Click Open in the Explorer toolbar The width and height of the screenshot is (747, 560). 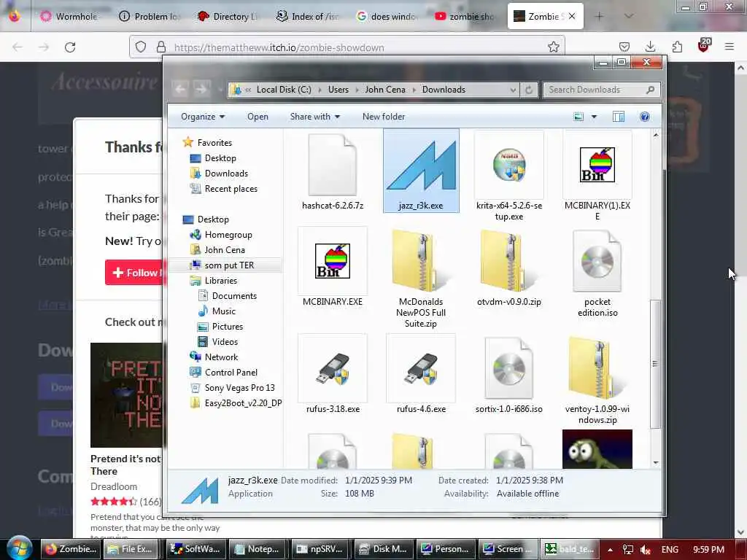(x=258, y=117)
